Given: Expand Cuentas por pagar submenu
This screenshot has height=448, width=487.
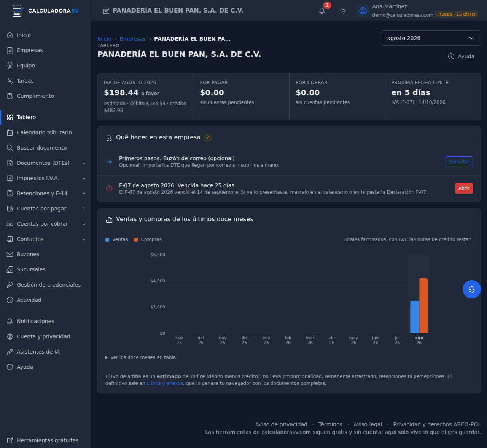Looking at the screenshot, I should point(84,209).
